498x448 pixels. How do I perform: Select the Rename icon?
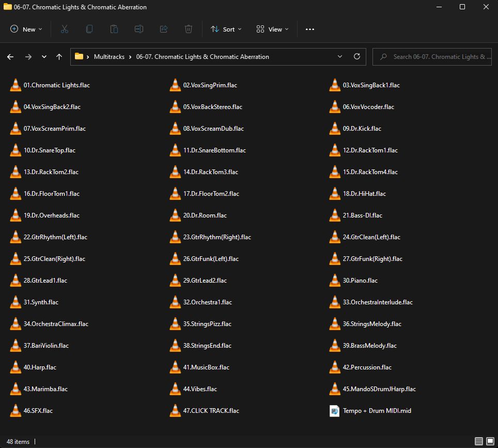(x=138, y=29)
